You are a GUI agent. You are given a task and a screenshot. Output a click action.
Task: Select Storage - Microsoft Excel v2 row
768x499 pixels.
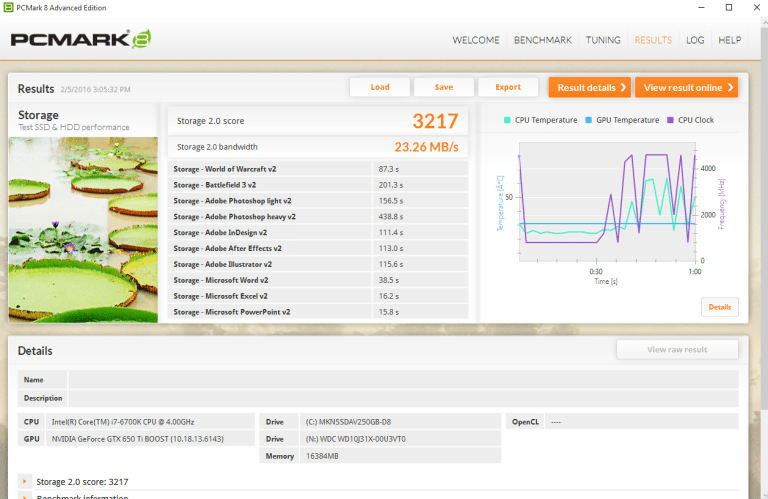coord(317,296)
